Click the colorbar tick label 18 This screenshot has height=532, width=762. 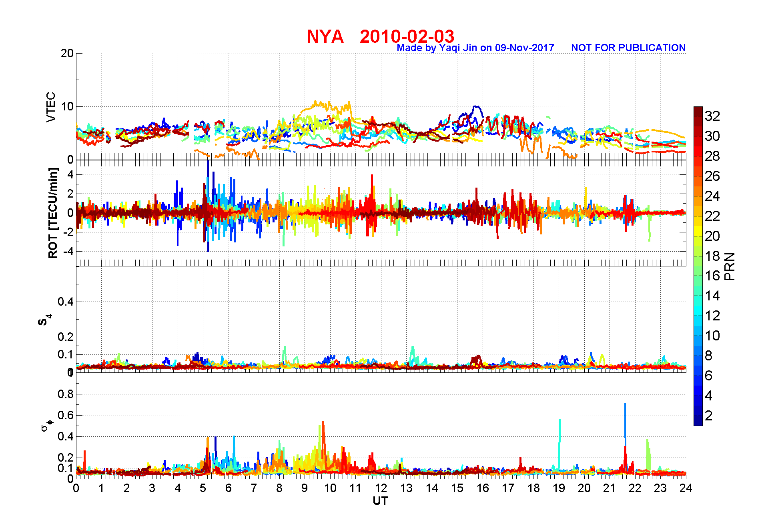coord(712,256)
